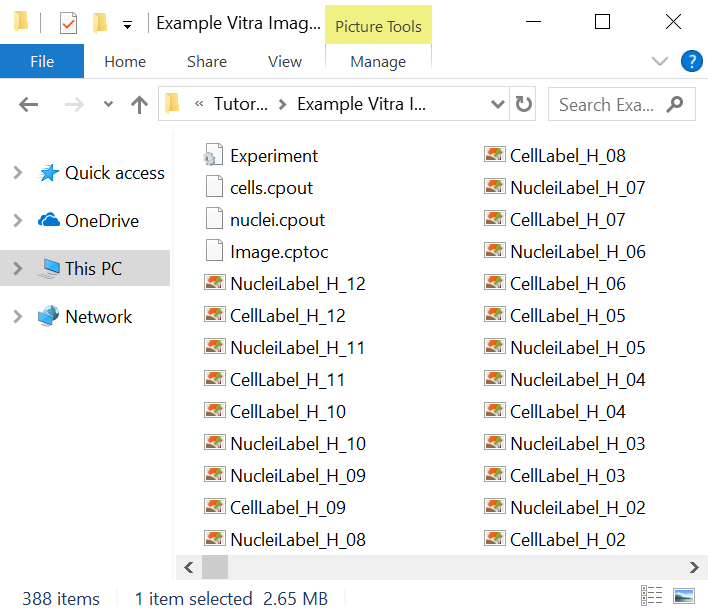Click the Experiment file icon

point(212,156)
